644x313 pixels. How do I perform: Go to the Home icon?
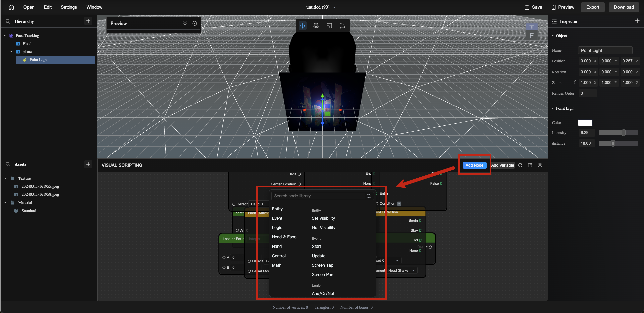point(11,7)
